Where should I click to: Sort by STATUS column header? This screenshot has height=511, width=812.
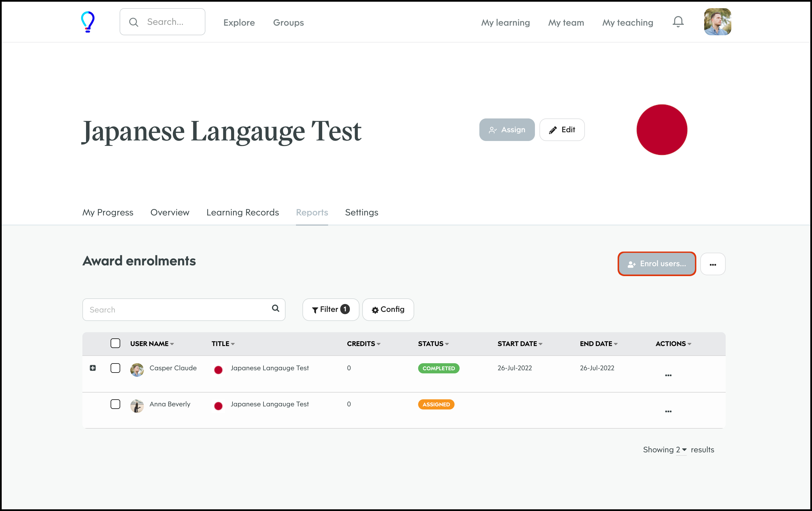click(x=433, y=344)
